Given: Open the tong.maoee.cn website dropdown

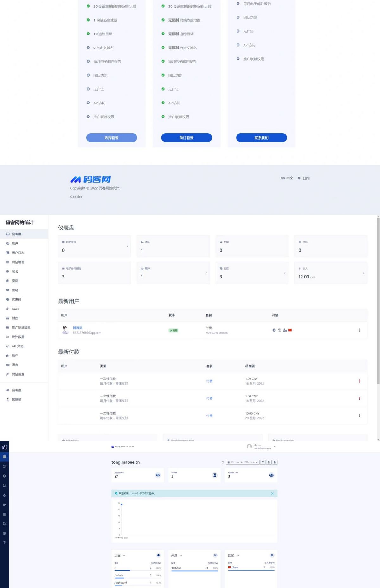Looking at the screenshot, I should (123, 447).
